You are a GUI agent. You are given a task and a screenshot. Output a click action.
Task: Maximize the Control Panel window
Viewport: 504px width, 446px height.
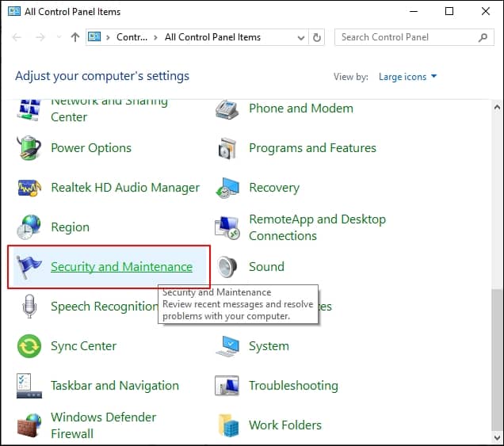click(449, 12)
